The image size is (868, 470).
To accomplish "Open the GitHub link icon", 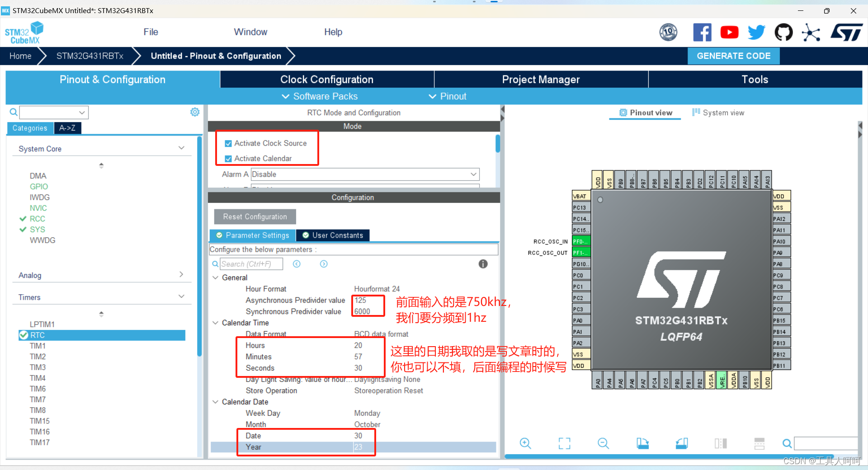I will 783,33.
